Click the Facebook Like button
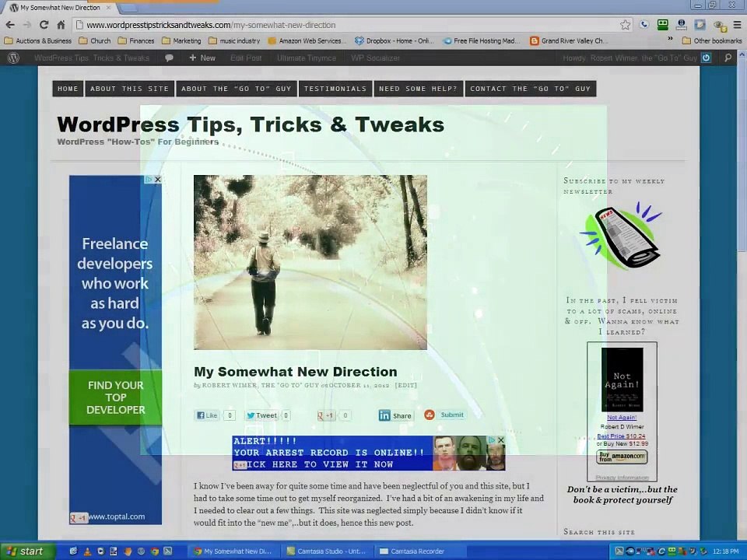This screenshot has height=560, width=747. point(207,415)
